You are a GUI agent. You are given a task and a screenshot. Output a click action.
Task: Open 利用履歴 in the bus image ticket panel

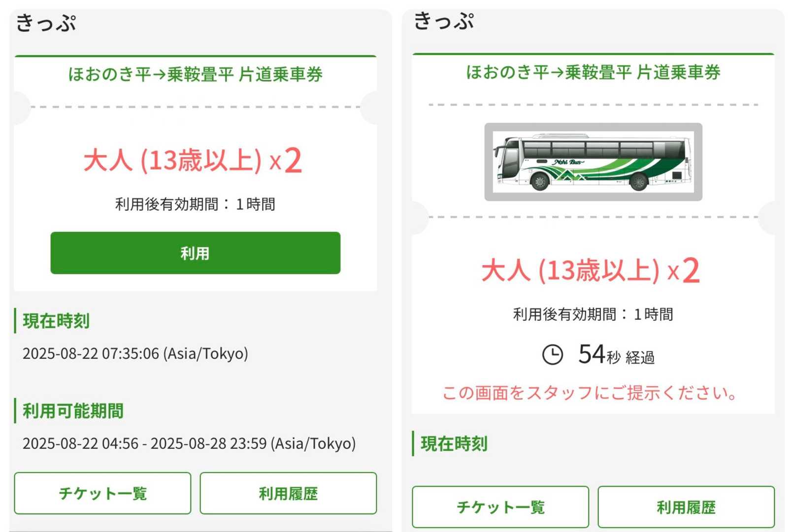(x=686, y=507)
